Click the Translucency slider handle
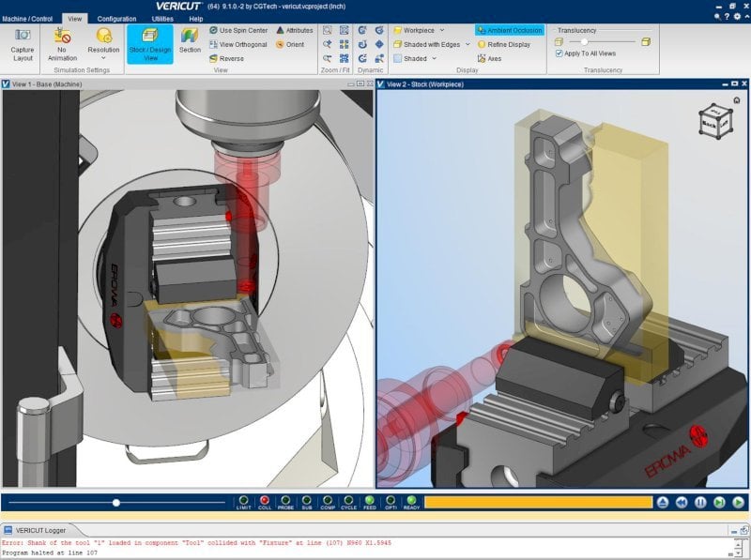 click(584, 41)
